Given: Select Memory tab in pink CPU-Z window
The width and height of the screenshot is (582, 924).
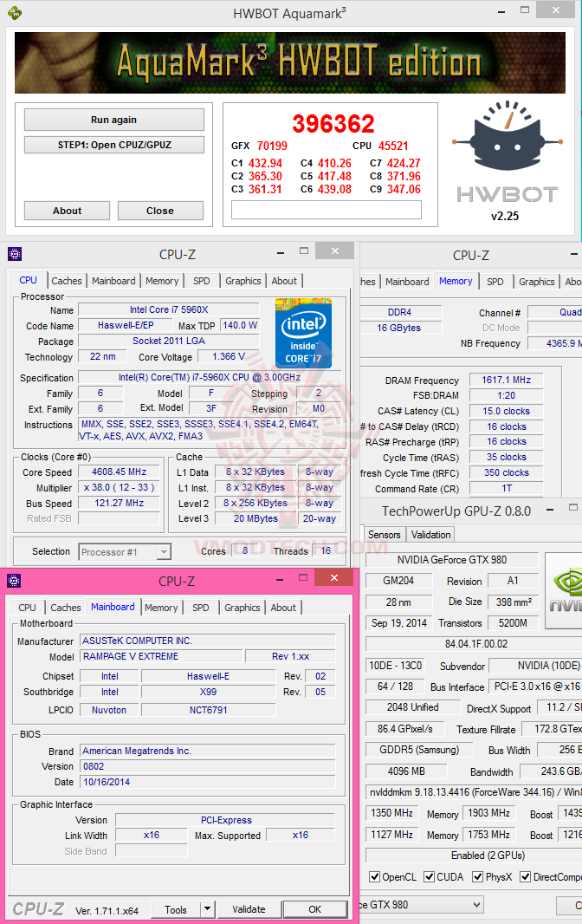Looking at the screenshot, I should pos(161,607).
